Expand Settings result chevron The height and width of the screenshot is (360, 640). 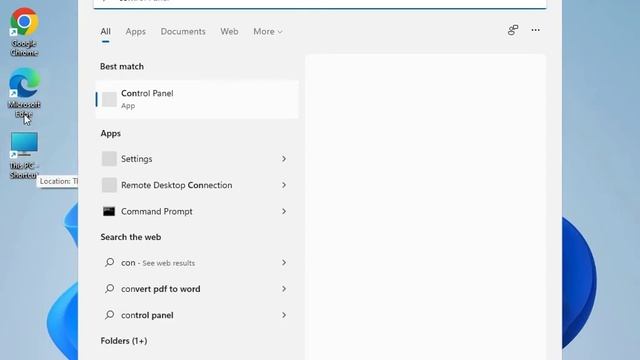[x=284, y=159]
